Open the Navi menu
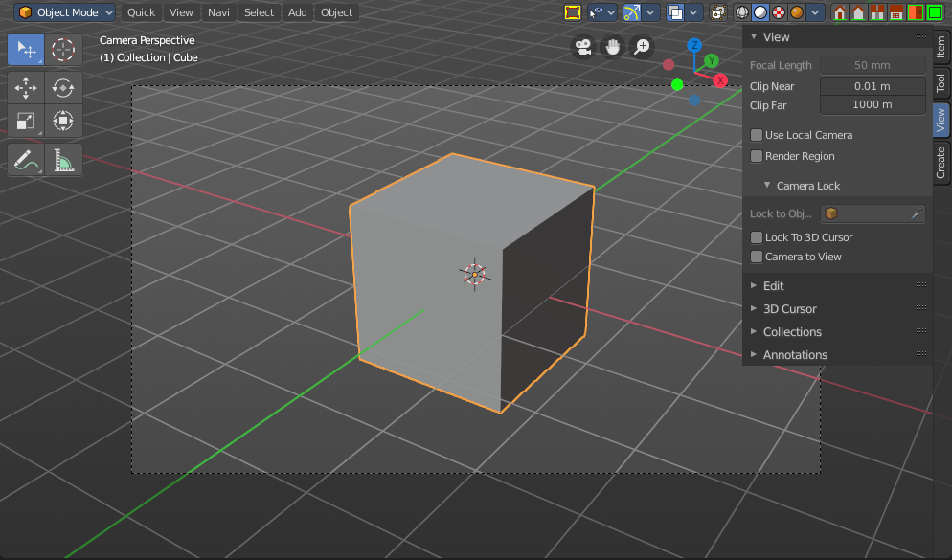Viewport: 952px width, 560px height. pyautogui.click(x=218, y=12)
